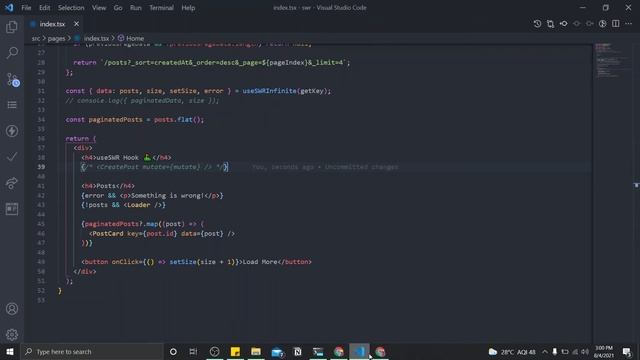Open the Edit menu
640x360 pixels.
44,8
